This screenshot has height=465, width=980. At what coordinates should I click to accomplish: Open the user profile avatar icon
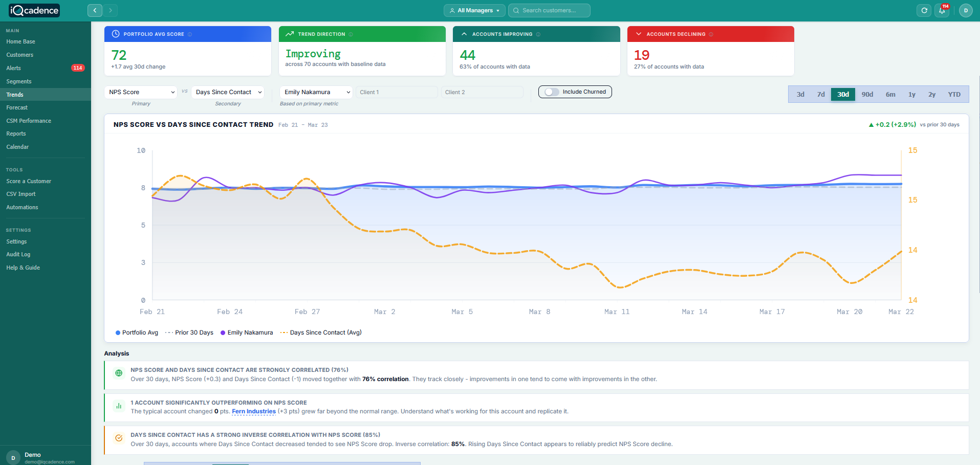click(x=966, y=10)
